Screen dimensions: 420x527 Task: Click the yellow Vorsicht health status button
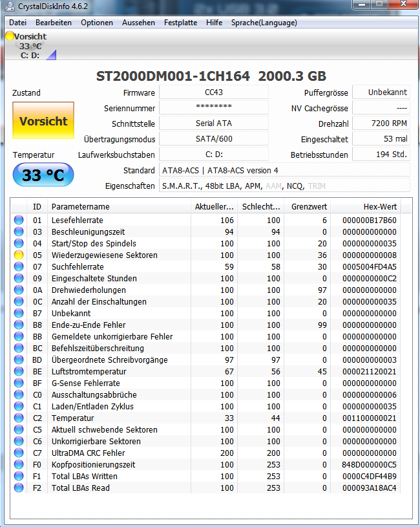tap(43, 120)
